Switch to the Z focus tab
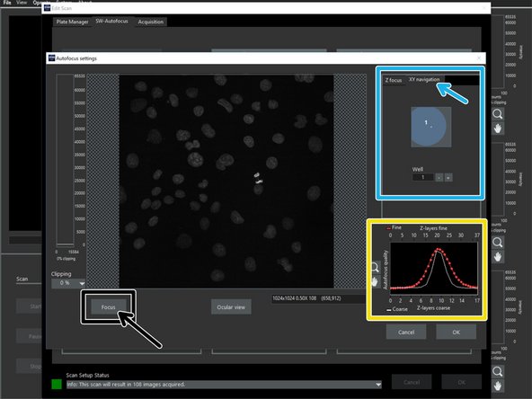Viewport: 532px width, 399px height. coord(394,80)
